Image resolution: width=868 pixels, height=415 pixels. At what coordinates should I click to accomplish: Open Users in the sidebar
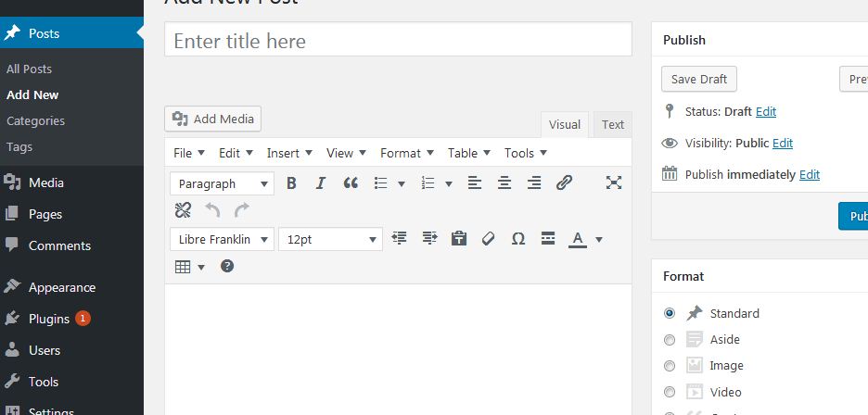(45, 351)
